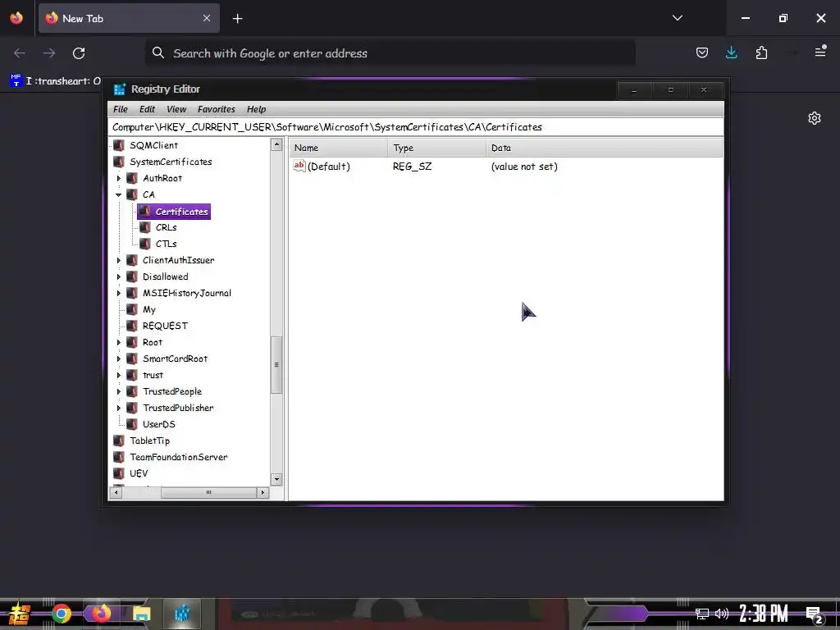Click the tree scroll up arrow
The width and height of the screenshot is (840, 630).
click(276, 144)
